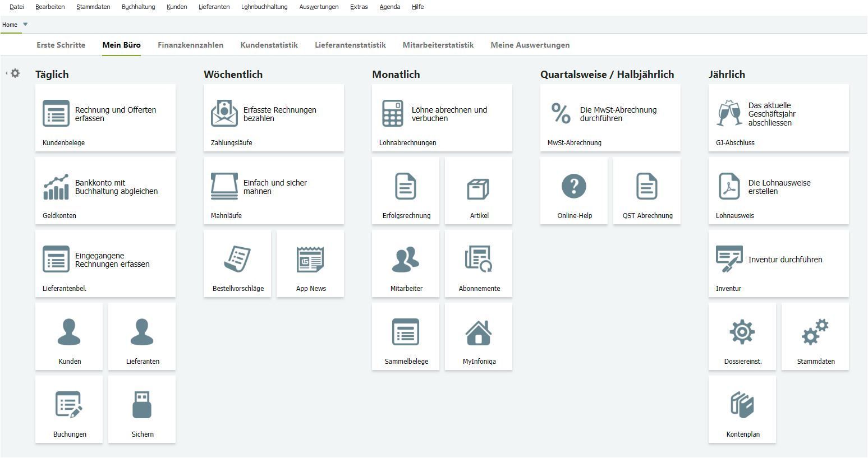Open the Erfolgsrechnung report tile
868x458 pixels.
pyautogui.click(x=405, y=191)
